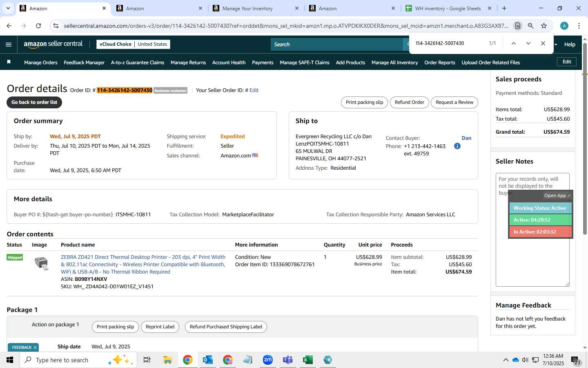Image resolution: width=588 pixels, height=368 pixels.
Task: Click the browser back arrow
Action: [x=9, y=26]
